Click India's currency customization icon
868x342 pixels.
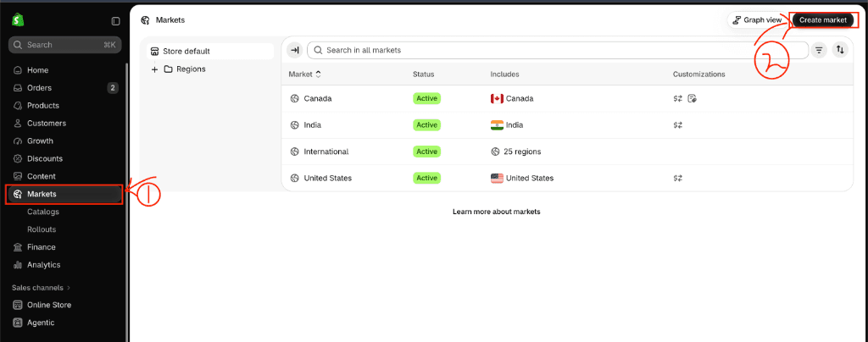tap(677, 125)
